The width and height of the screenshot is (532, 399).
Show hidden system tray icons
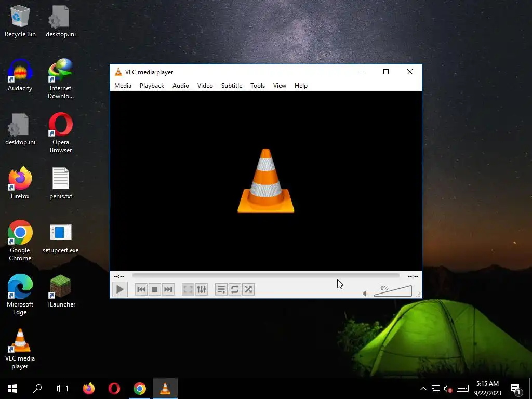[x=423, y=389]
